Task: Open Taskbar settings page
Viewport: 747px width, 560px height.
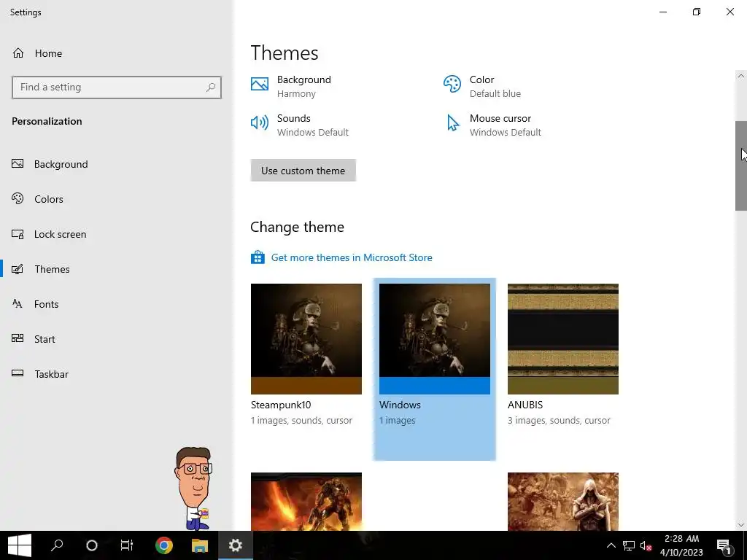Action: 52,374
